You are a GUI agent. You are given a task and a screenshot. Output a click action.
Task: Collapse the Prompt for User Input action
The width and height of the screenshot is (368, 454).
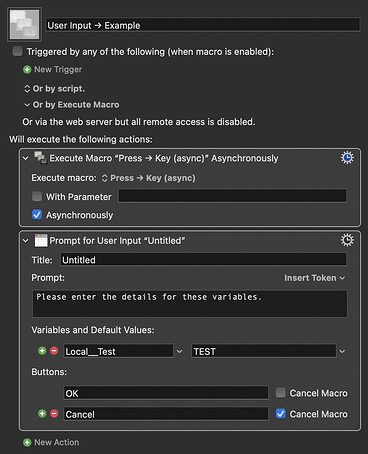[26, 240]
